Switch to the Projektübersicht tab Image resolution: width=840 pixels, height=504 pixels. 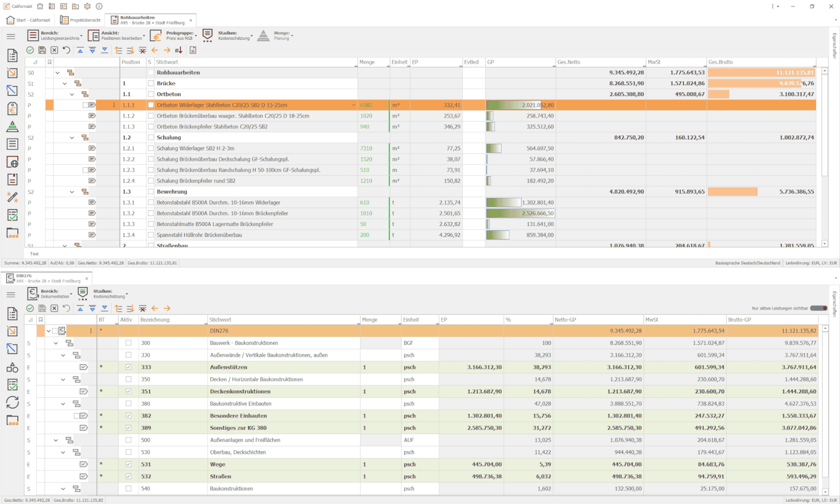[80, 20]
